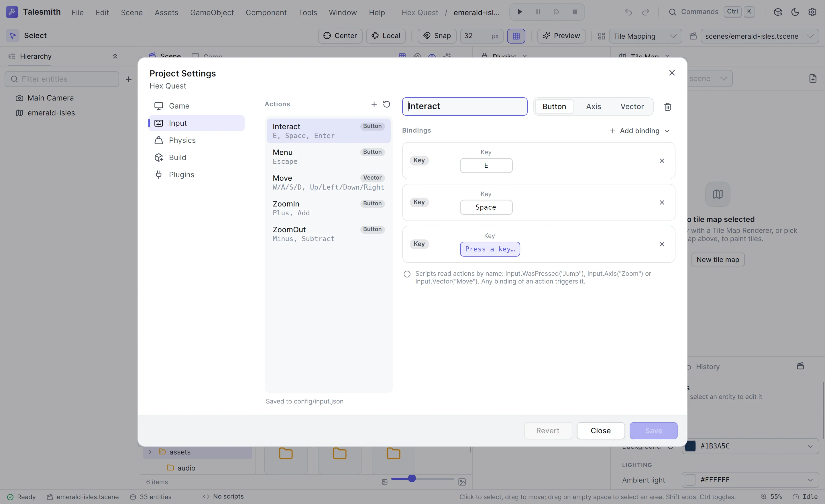825x504 pixels.
Task: Select the Button action type
Action: tap(554, 107)
